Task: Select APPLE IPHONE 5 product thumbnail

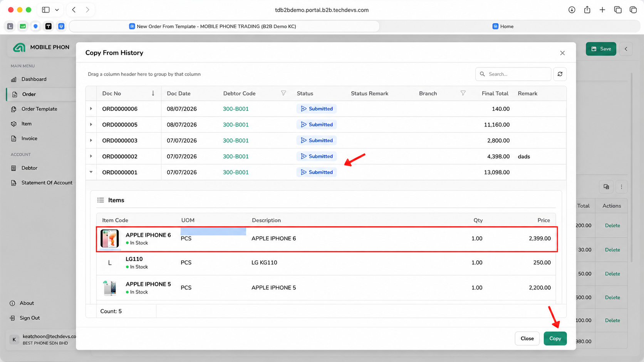Action: [x=110, y=288]
